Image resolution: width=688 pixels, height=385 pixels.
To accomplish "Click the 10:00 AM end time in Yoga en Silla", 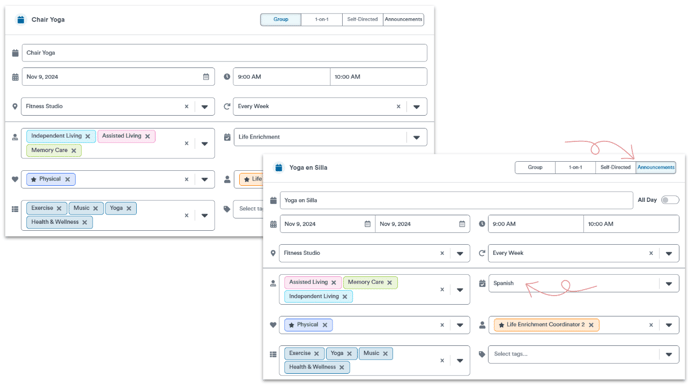I will pos(631,224).
